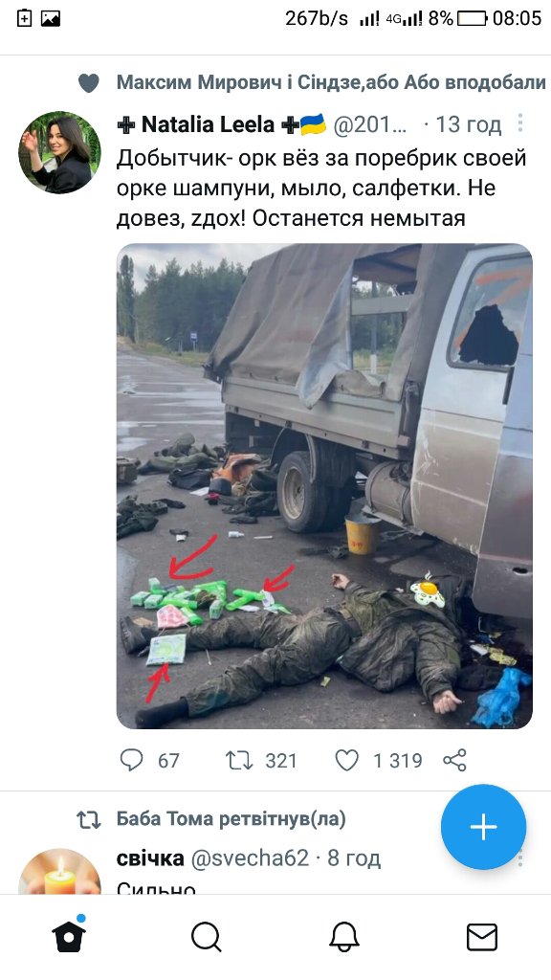Image resolution: width=551 pixels, height=980 pixels.
Task: Tap the reply bubble with 67
Action: (150, 760)
